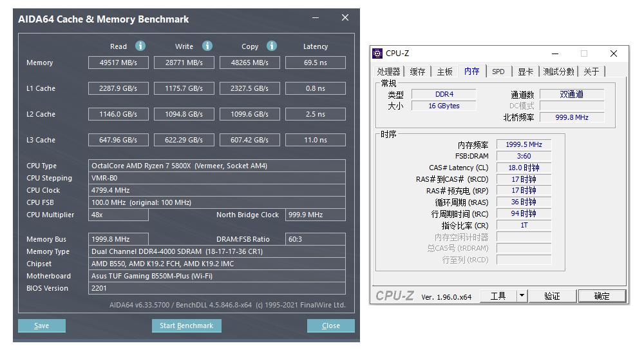Select Memory Type Dual Channel DDR4-4000 field
Screen dimensions: 644x350
coord(217,251)
